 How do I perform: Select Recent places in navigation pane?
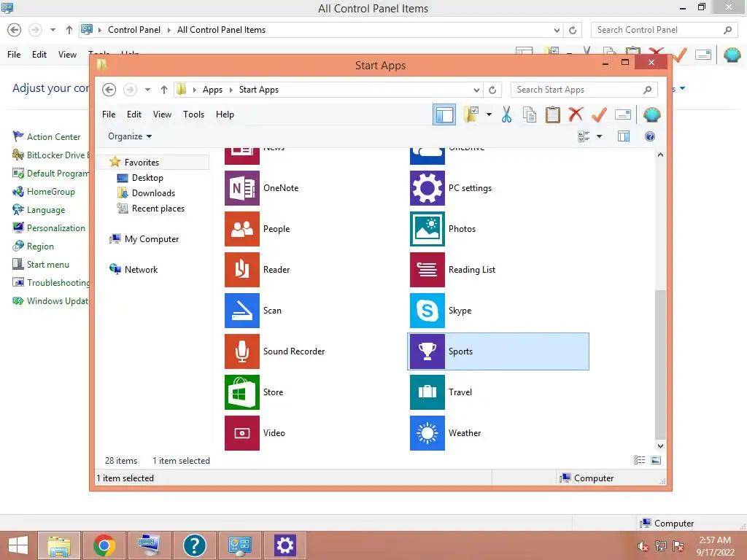(x=158, y=209)
